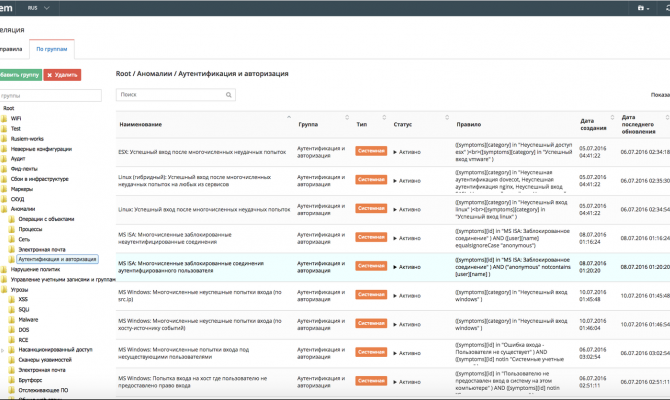Click play icon in 'несуществующими пользователями' row

coord(395,353)
